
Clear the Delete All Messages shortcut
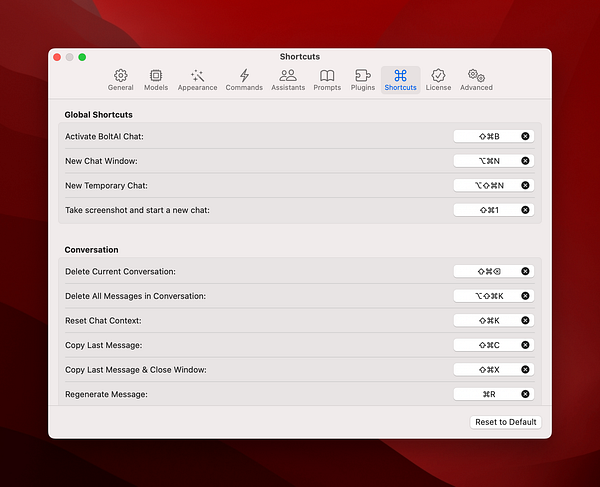[525, 296]
